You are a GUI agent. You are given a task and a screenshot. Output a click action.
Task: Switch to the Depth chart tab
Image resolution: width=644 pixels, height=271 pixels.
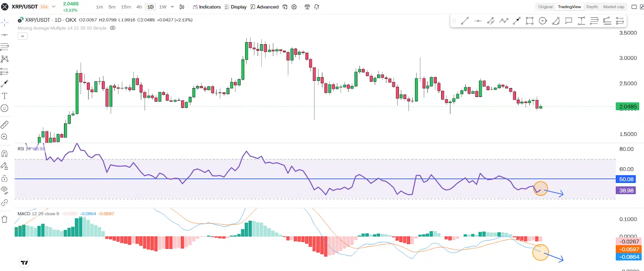pos(592,7)
